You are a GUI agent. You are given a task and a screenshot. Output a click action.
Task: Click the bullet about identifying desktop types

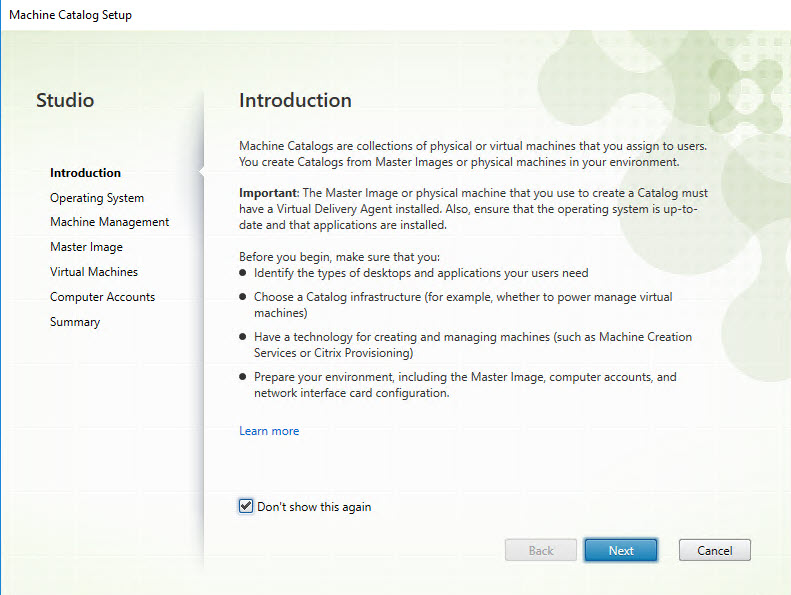[x=420, y=273]
